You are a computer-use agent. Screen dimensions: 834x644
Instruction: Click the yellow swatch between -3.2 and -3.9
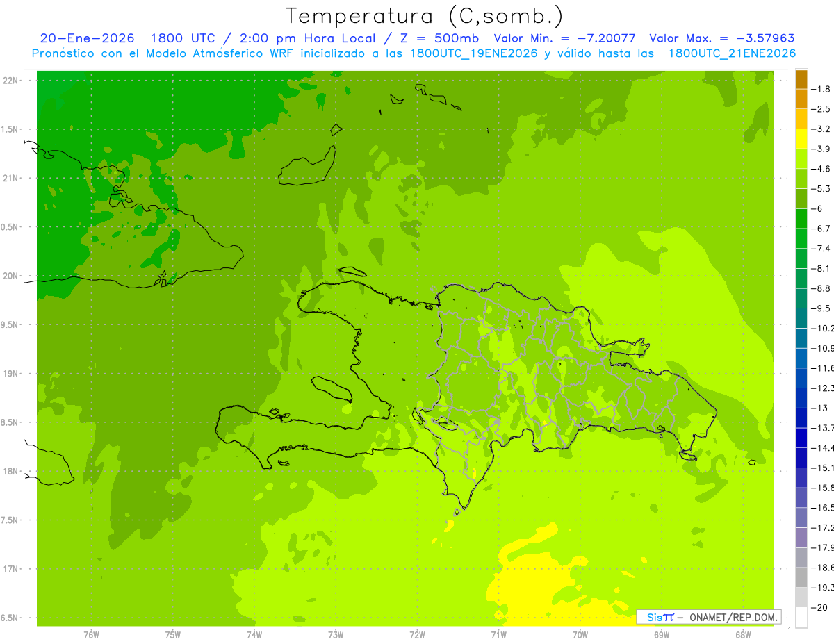coord(801,139)
